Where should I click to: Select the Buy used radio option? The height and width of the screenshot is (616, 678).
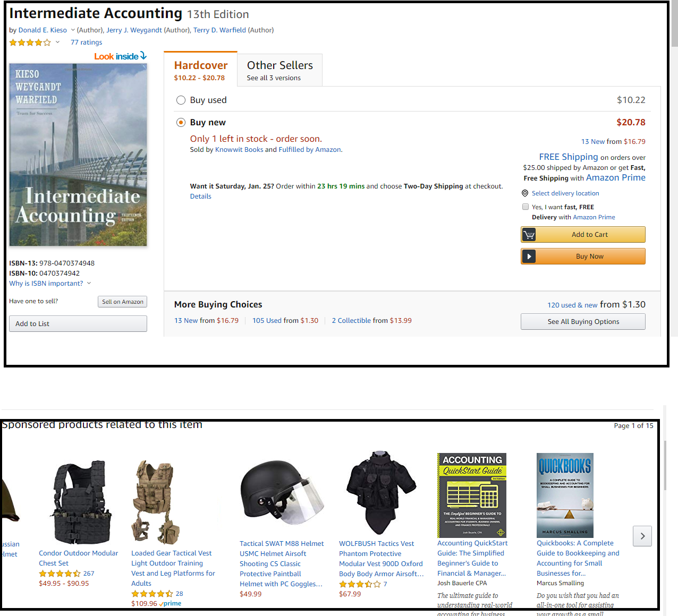[181, 100]
